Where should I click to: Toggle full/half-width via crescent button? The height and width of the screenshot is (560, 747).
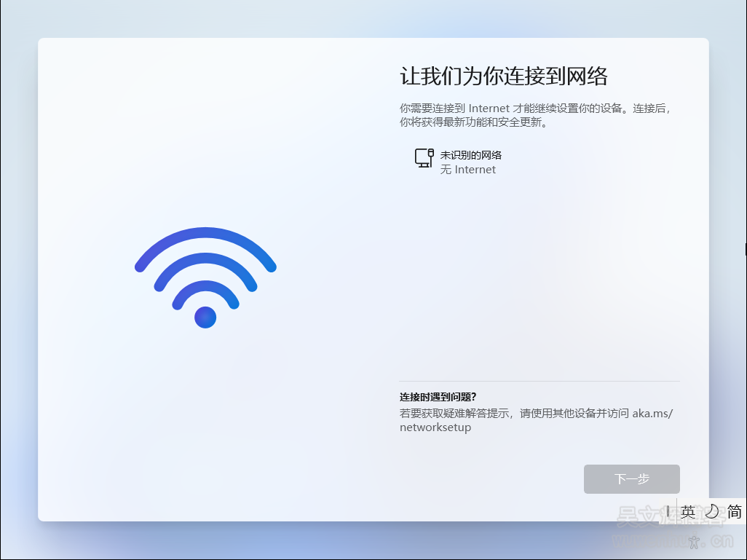(711, 511)
